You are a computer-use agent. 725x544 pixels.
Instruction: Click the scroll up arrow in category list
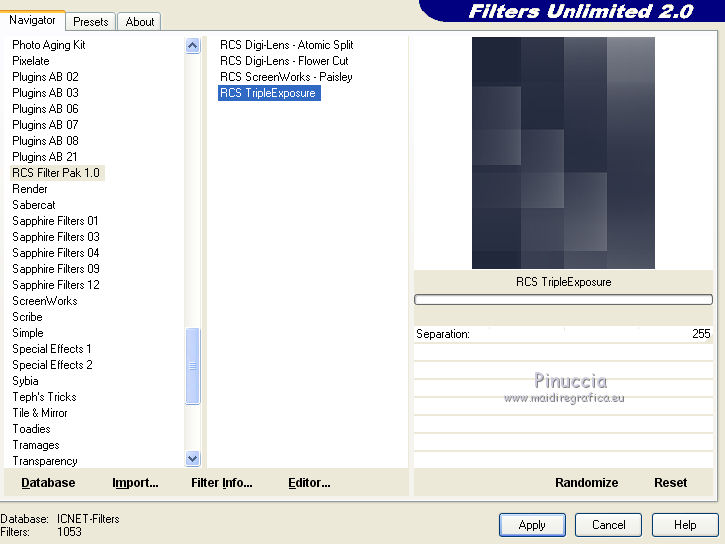click(192, 45)
